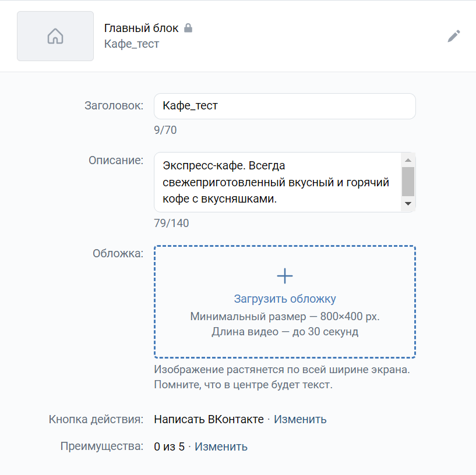Screen dimensions: 476x475
Task: Click the Кафе_тест subtitle in header
Action: [132, 44]
